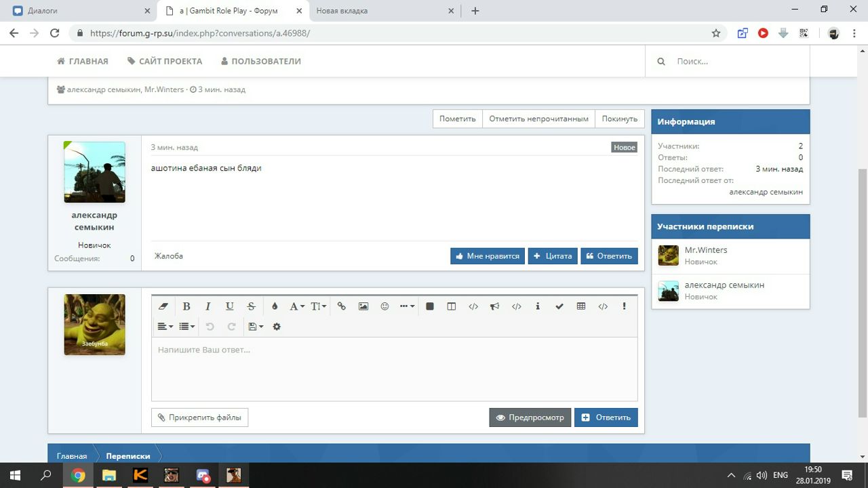Insert a table via the grid icon
Screen dimensions: 868x488
580,306
